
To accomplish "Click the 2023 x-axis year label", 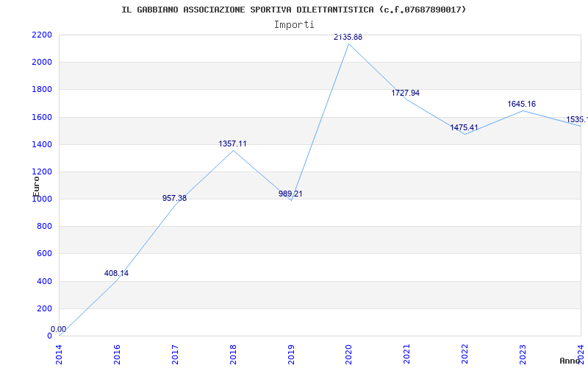I will (523, 354).
